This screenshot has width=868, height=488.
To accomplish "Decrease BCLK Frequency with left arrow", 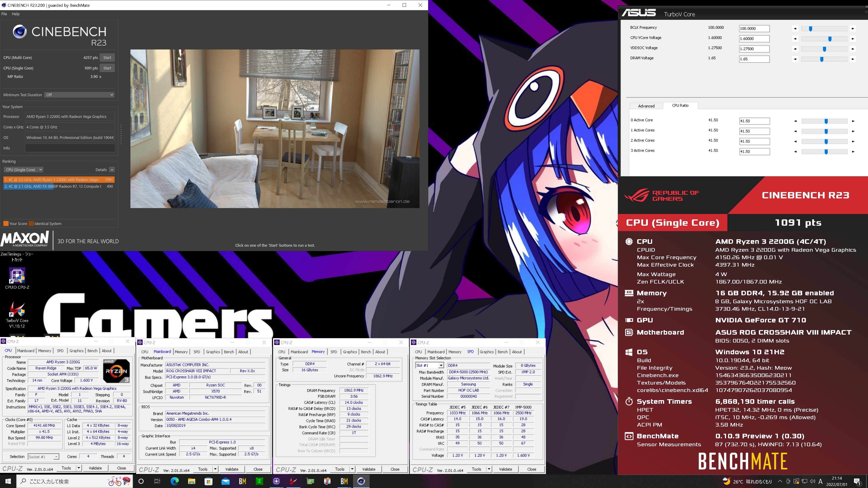I will tap(795, 29).
